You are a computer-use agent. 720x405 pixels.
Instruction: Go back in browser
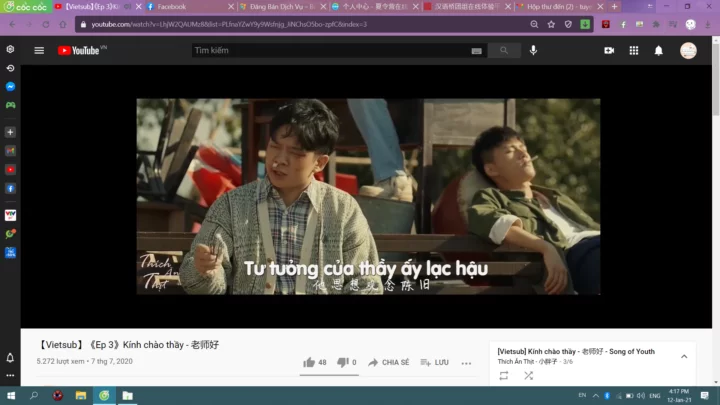pyautogui.click(x=12, y=24)
